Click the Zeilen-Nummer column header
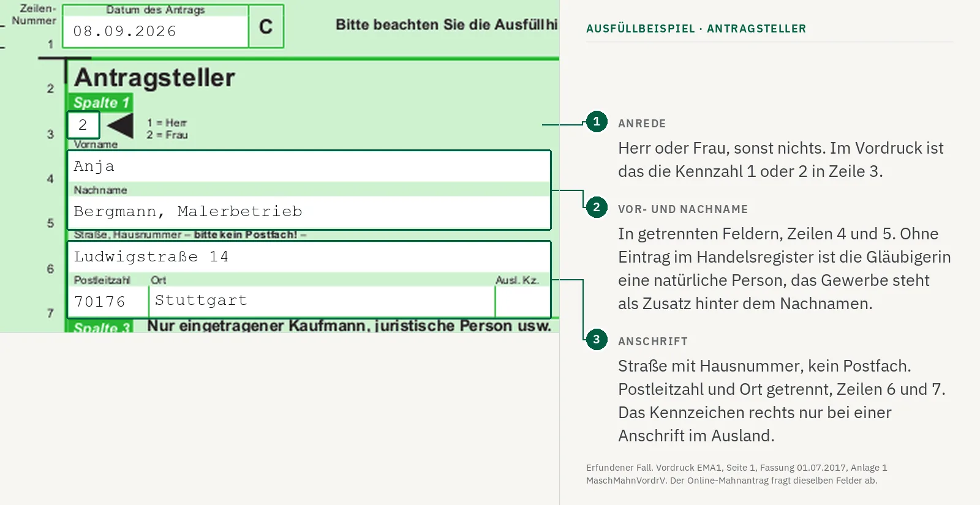 tap(34, 15)
